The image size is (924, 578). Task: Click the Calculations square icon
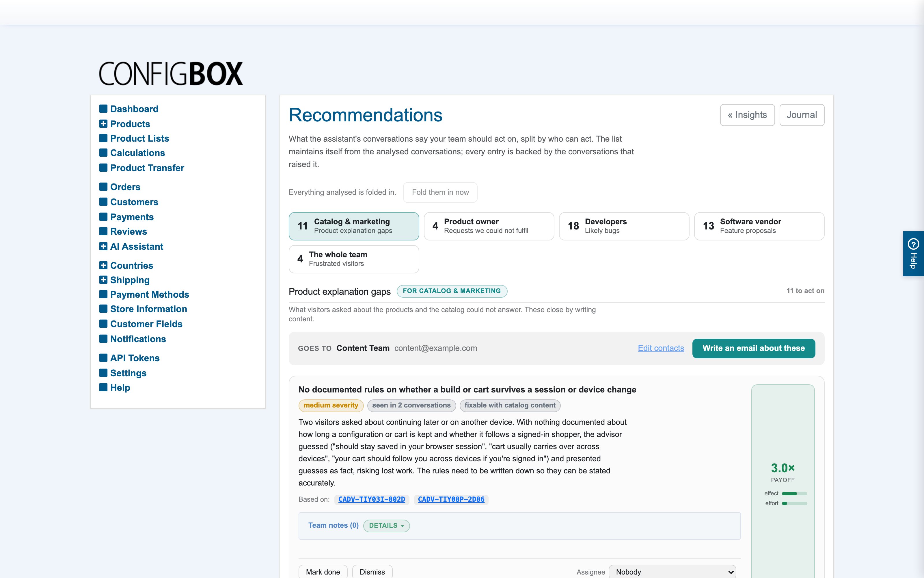click(x=103, y=153)
